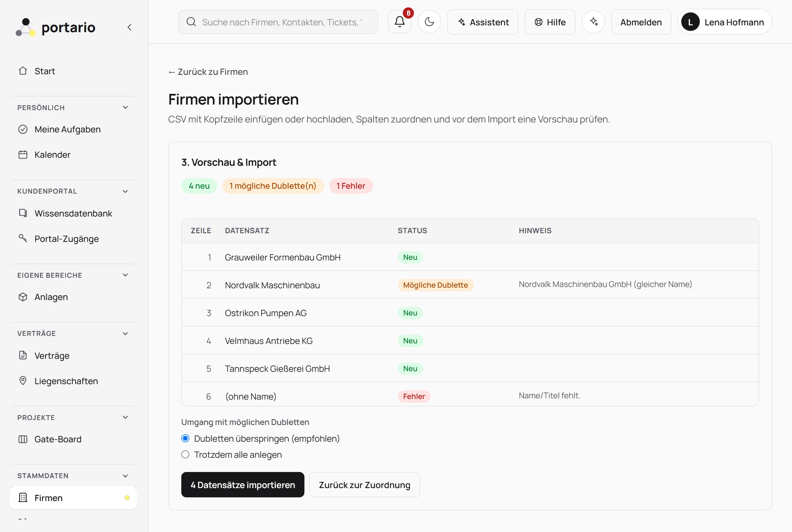The height and width of the screenshot is (532, 792).
Task: Collapse the Verträge section header
Action: click(x=125, y=333)
